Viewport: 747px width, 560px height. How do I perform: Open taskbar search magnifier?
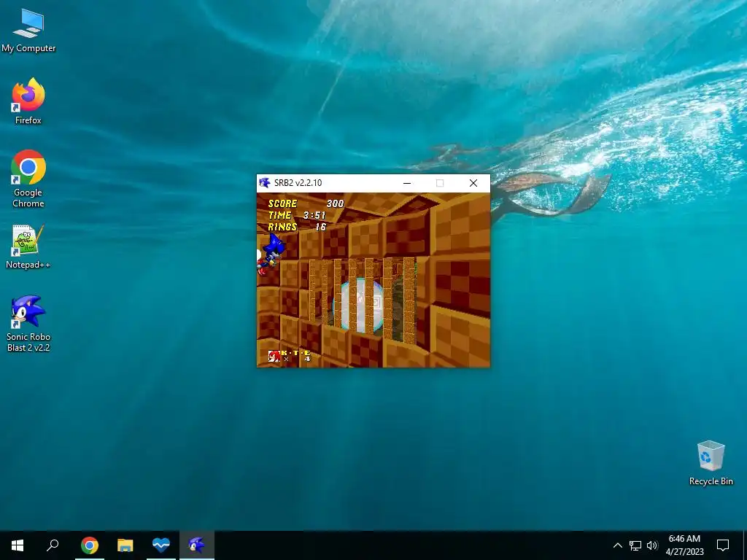click(53, 545)
